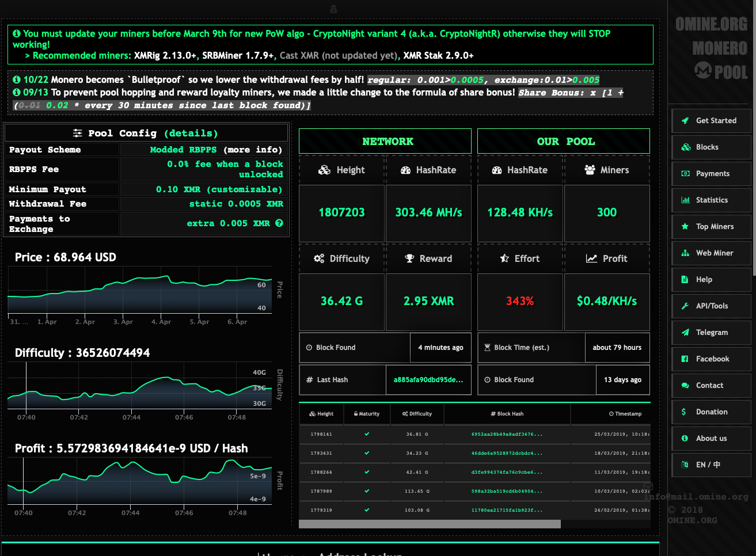Viewport: 756px width, 556px height.
Task: Open Get Started in sidebar
Action: (x=711, y=121)
